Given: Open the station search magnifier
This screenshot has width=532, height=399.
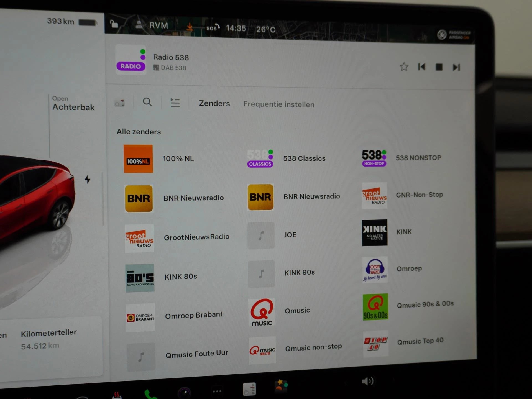Looking at the screenshot, I should coord(147,102).
